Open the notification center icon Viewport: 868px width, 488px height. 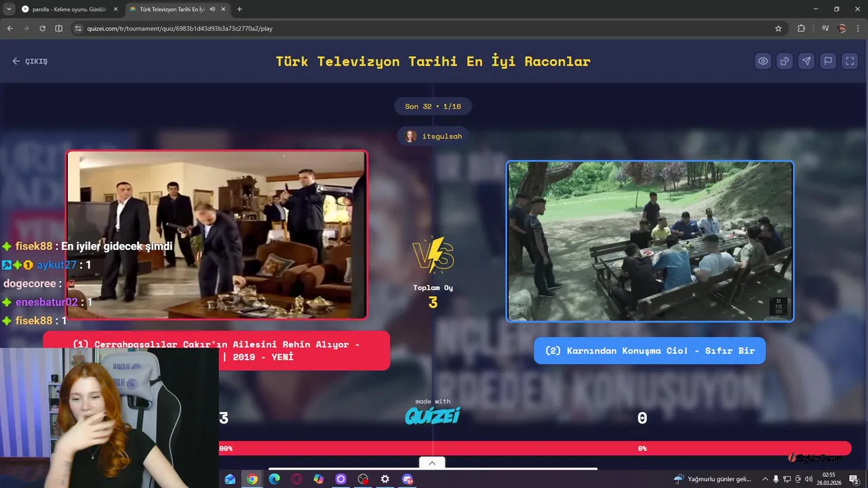tap(854, 479)
